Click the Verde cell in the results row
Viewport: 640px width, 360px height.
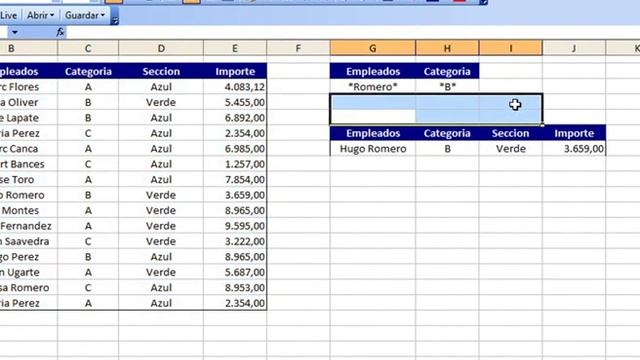(x=511, y=149)
